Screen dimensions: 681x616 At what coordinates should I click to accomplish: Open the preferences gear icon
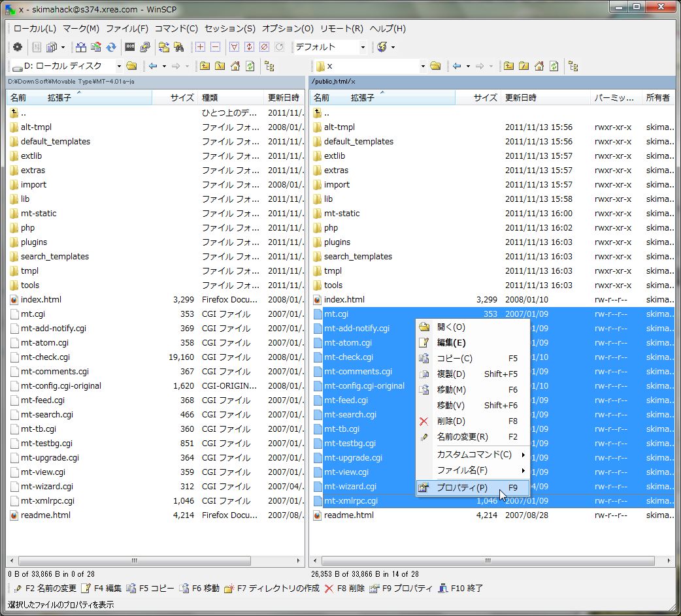tap(18, 47)
